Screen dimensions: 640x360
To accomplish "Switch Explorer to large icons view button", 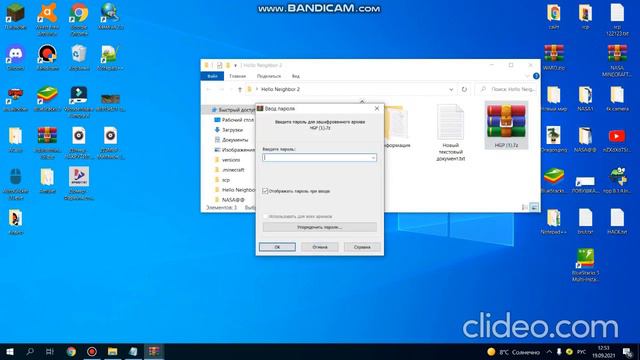I will [534, 207].
